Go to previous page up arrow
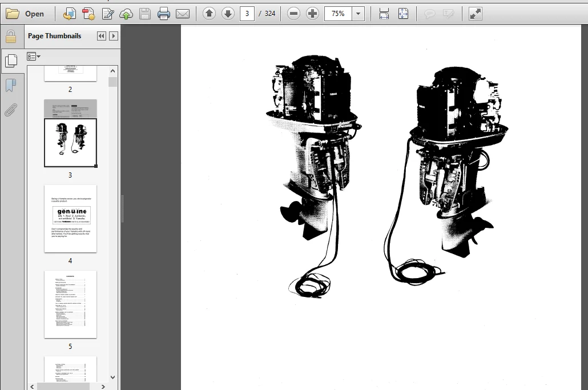Viewport: 588px width, 390px height. click(x=209, y=14)
